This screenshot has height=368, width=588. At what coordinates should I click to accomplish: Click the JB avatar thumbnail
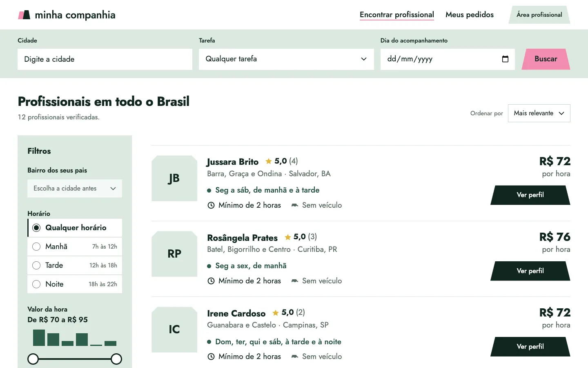click(174, 178)
